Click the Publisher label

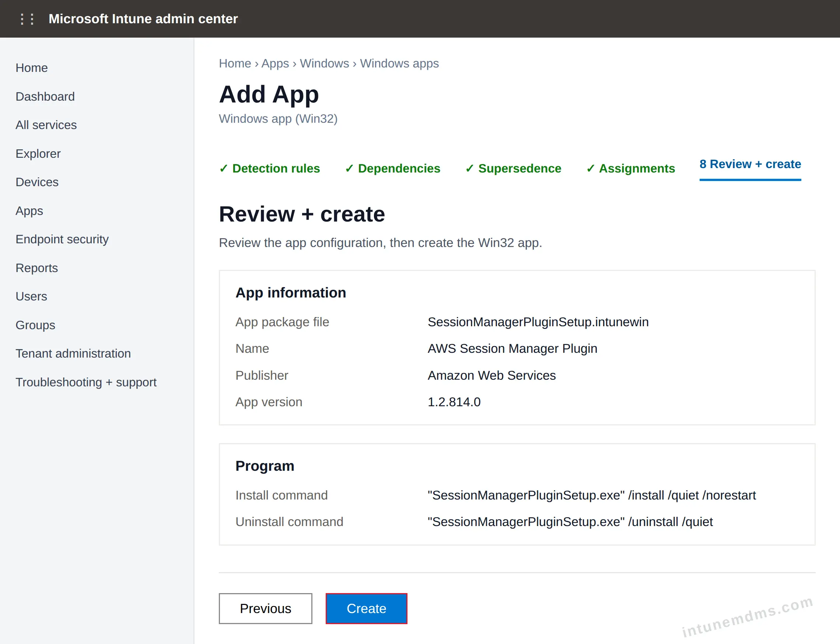coord(262,375)
